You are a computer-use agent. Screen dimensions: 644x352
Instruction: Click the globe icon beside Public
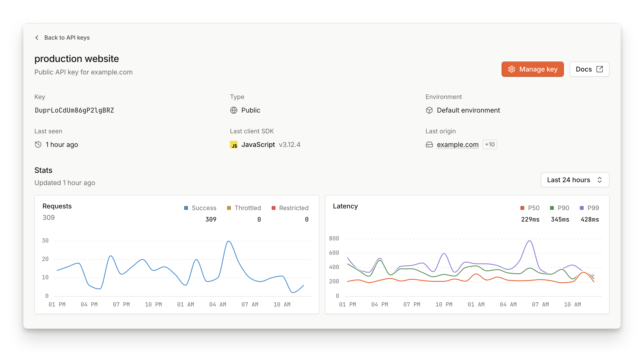[x=234, y=110]
